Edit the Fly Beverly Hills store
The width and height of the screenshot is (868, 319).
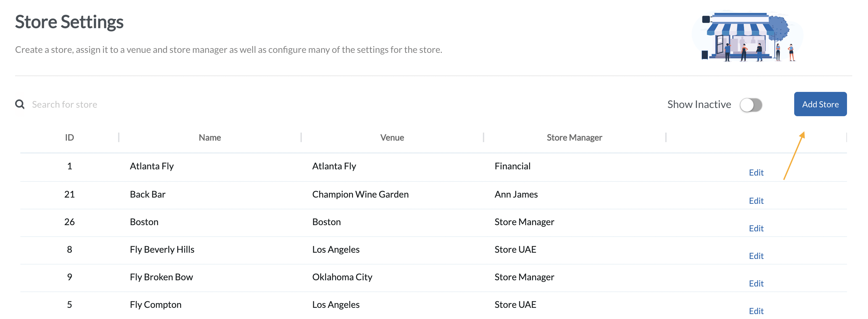(756, 256)
